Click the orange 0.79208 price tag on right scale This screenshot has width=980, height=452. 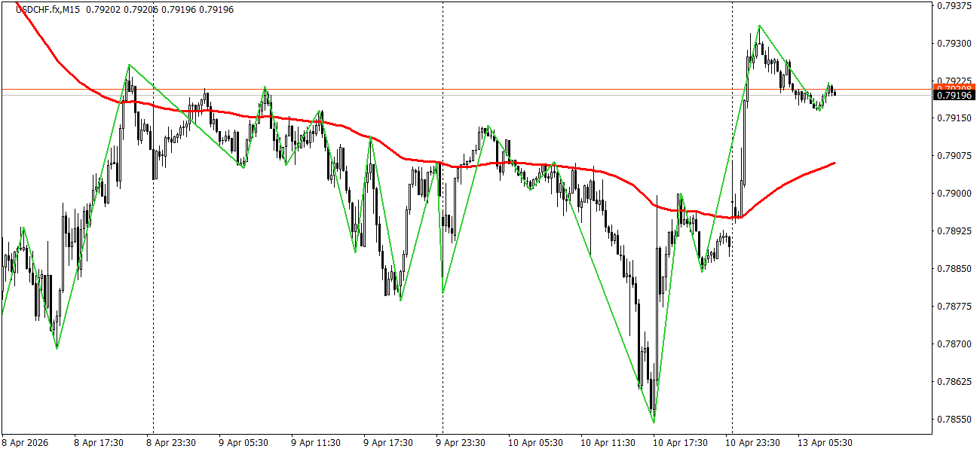(x=953, y=86)
